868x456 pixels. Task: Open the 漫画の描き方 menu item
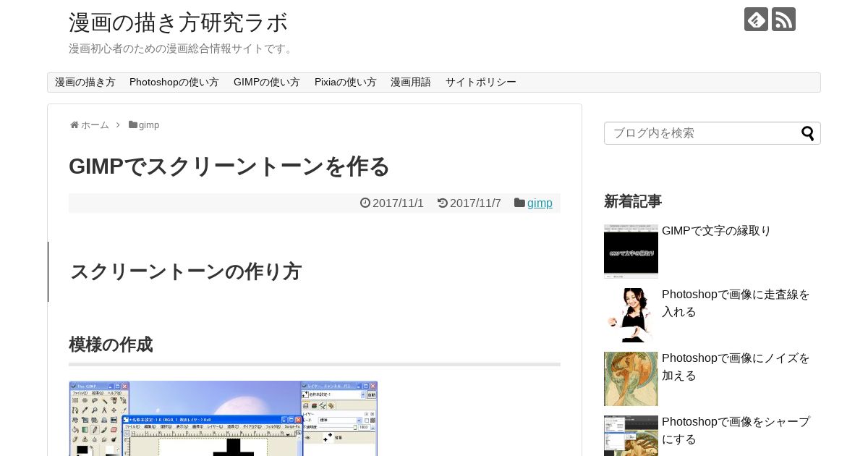click(85, 83)
